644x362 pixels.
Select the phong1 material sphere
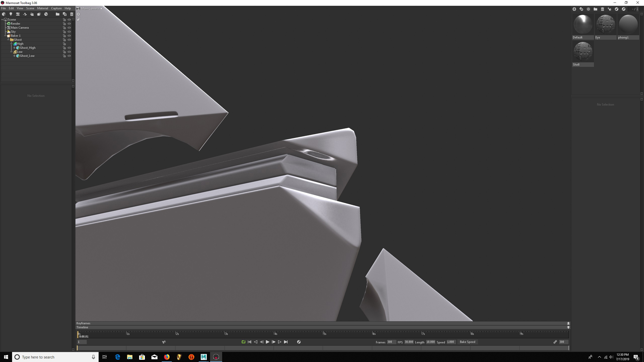[x=628, y=24]
